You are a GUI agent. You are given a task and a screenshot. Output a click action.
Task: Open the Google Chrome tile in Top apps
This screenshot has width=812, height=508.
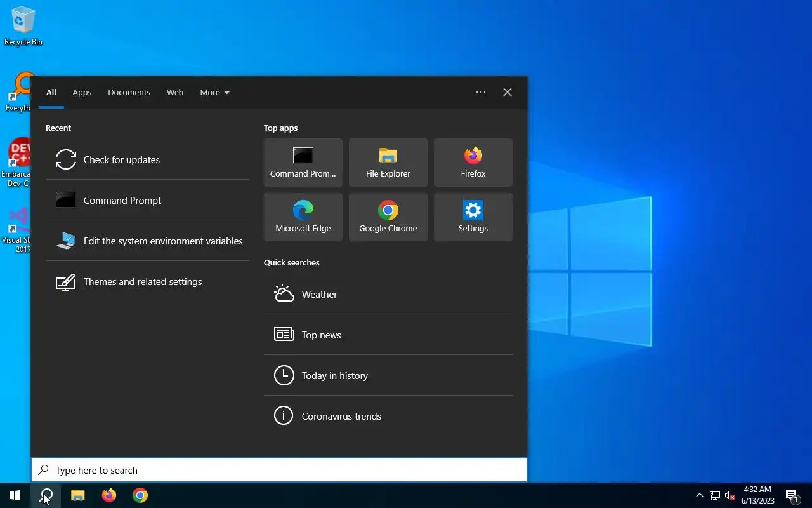388,217
